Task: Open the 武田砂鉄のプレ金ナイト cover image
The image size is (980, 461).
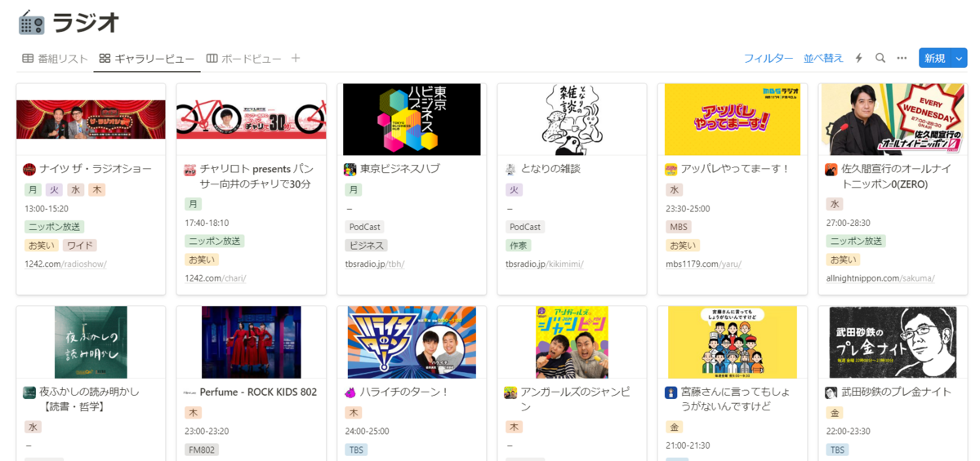Action: pos(893,342)
